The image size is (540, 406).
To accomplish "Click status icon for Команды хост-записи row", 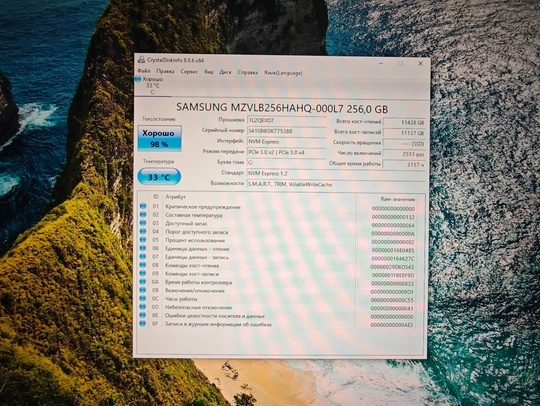I will 143,273.
